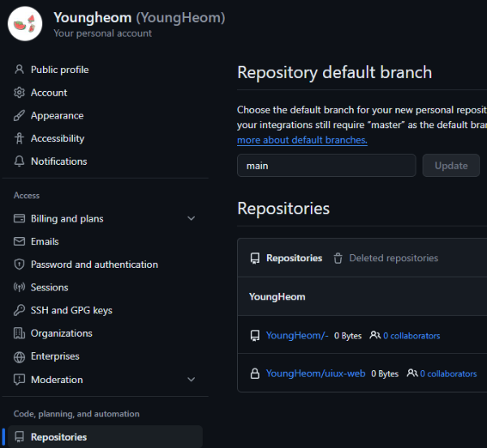Open the YoungHeom/- repository link

click(297, 336)
